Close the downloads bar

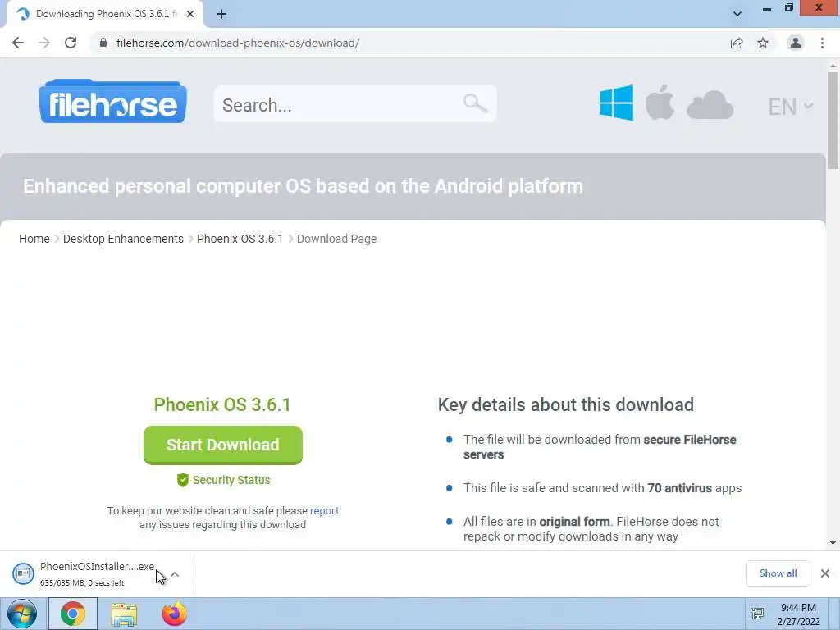pos(825,573)
